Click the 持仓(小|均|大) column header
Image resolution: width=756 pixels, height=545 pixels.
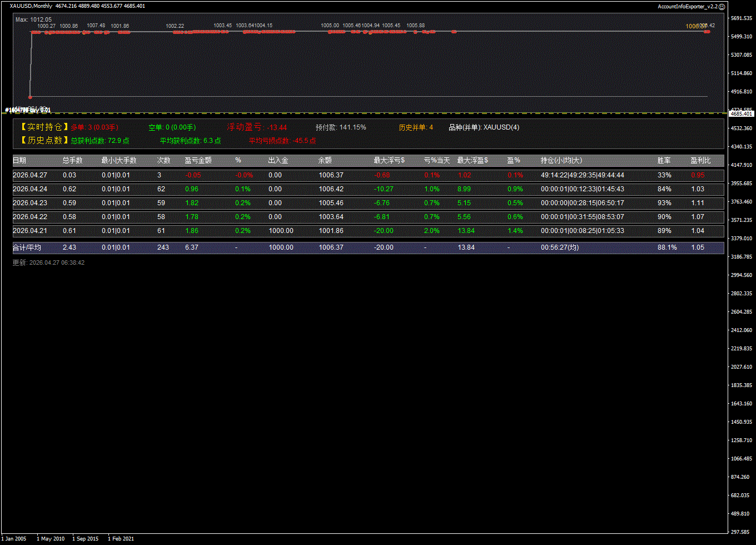(x=561, y=160)
